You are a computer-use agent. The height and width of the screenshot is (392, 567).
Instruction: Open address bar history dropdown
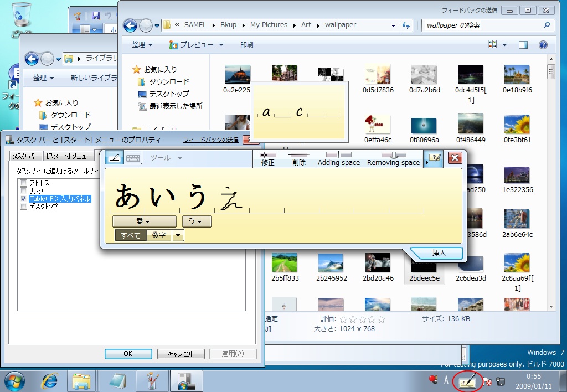[393, 25]
